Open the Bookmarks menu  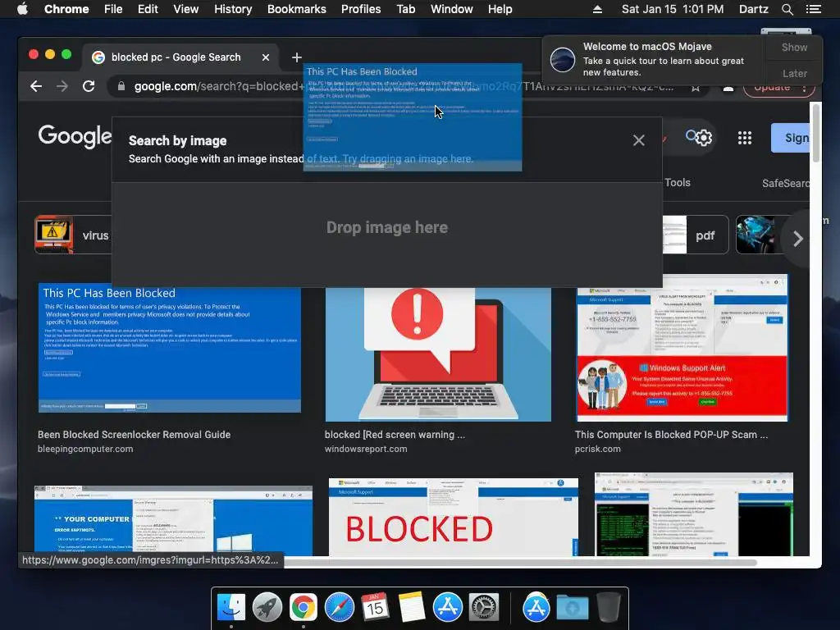tap(297, 9)
